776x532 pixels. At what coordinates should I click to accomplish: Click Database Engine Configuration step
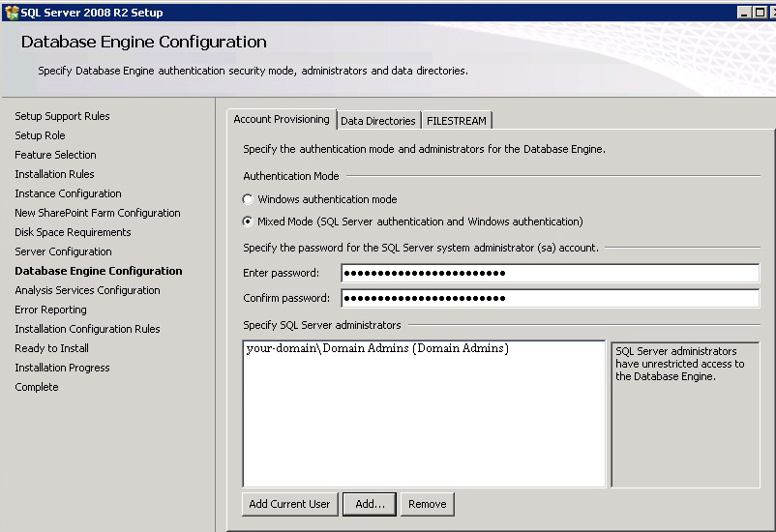click(x=99, y=271)
